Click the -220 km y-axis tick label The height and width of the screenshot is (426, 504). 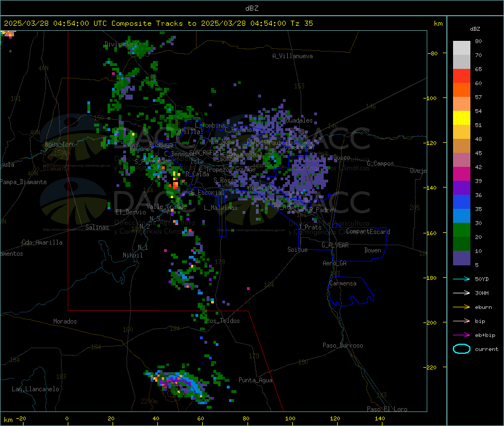click(431, 367)
